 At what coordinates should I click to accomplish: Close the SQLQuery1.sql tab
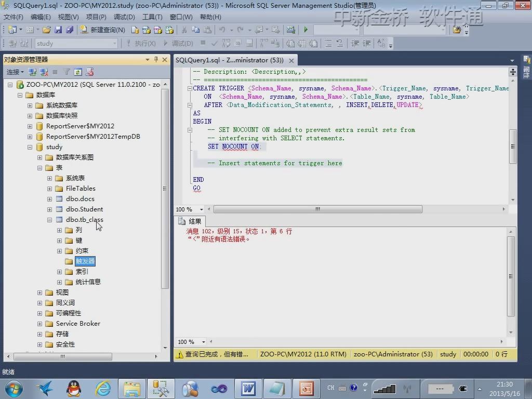(291, 60)
